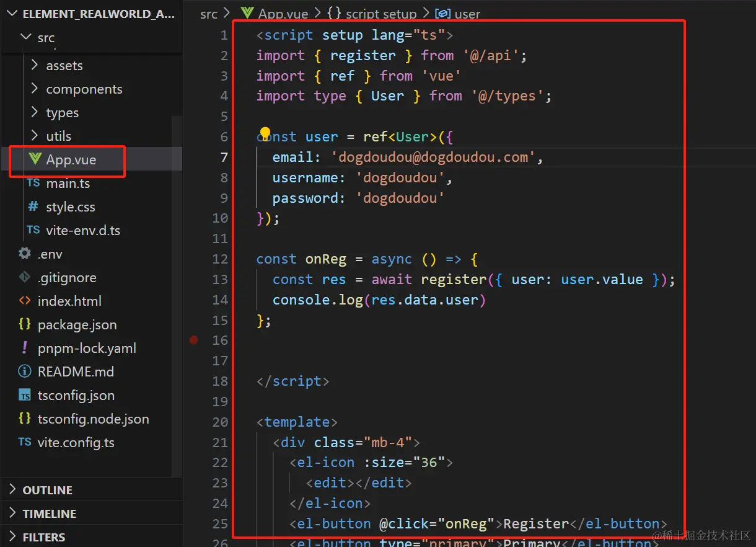Click 'onReg' in the const declaration
This screenshot has width=756, height=547.
tap(326, 259)
